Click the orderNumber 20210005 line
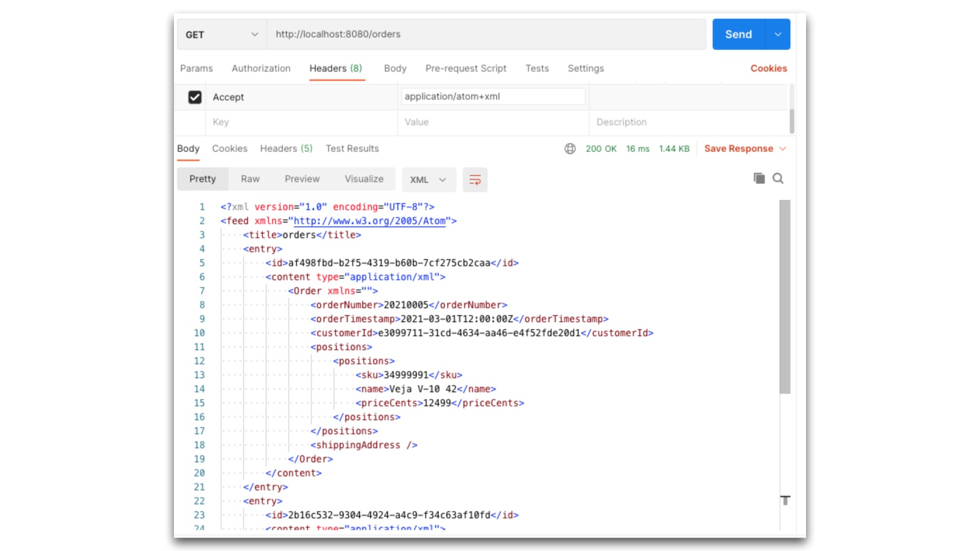 (409, 305)
